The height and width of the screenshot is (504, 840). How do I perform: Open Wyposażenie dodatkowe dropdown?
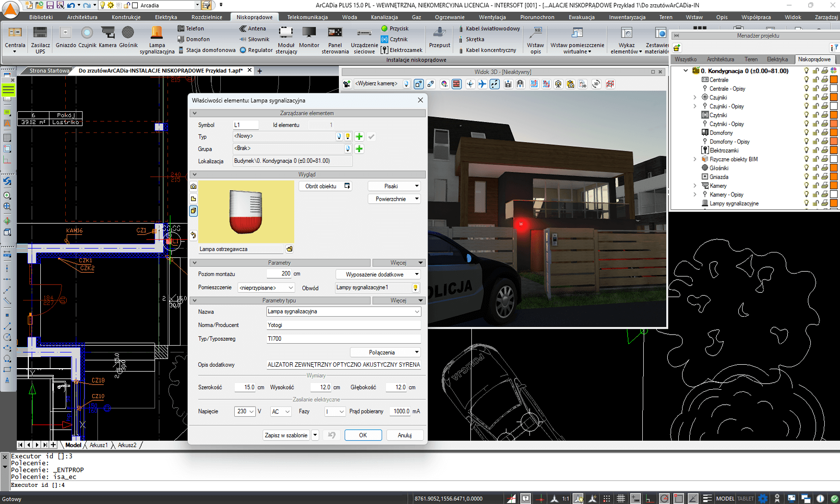[378, 275]
